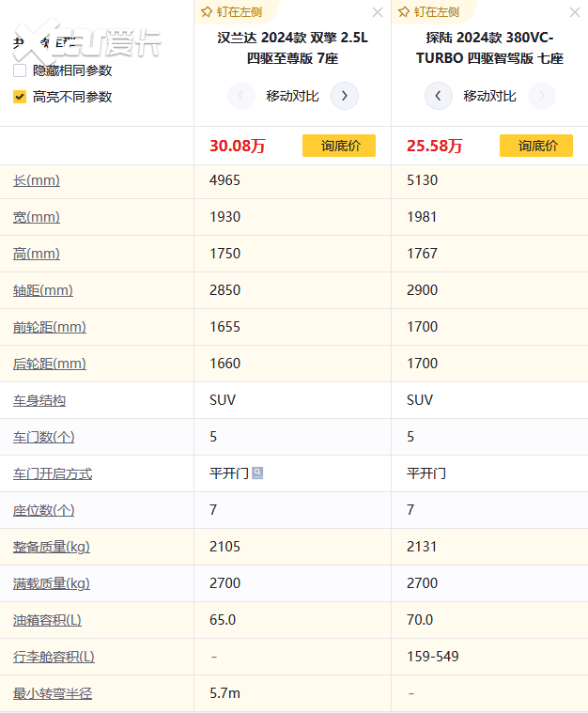Remove 探陆 from the comparison
The image size is (588, 713).
574,12
